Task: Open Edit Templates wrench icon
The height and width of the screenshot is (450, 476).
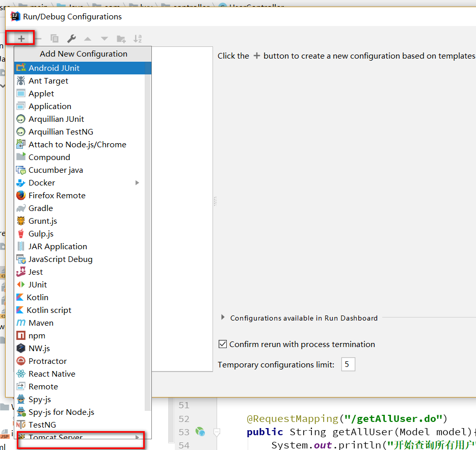Action: pyautogui.click(x=71, y=39)
